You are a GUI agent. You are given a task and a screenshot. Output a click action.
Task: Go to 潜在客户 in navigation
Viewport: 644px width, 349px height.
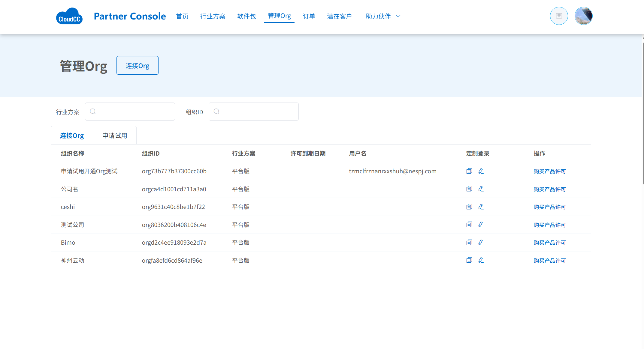tap(339, 16)
